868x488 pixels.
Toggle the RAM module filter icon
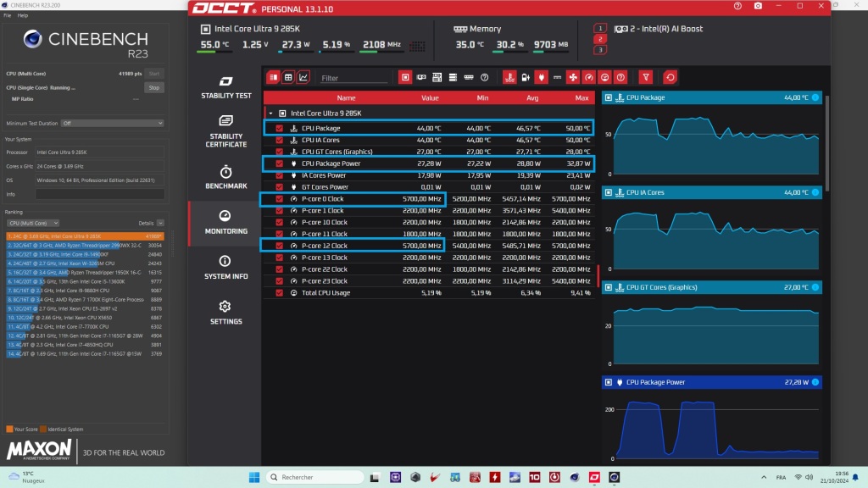tap(469, 77)
